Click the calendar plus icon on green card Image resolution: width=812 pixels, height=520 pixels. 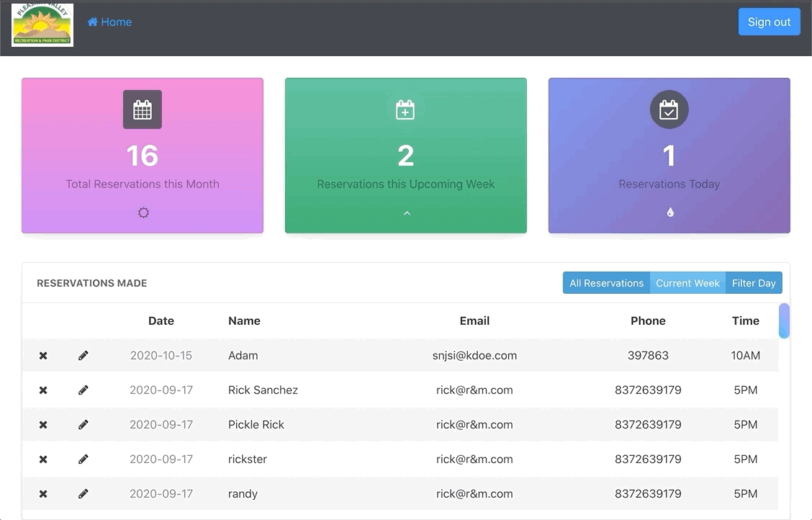pos(406,109)
